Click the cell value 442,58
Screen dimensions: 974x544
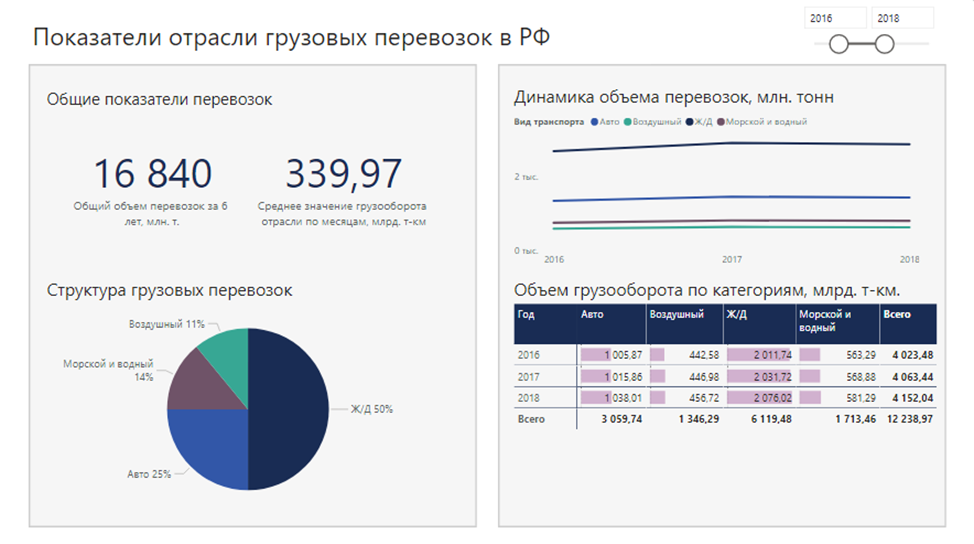click(x=704, y=355)
